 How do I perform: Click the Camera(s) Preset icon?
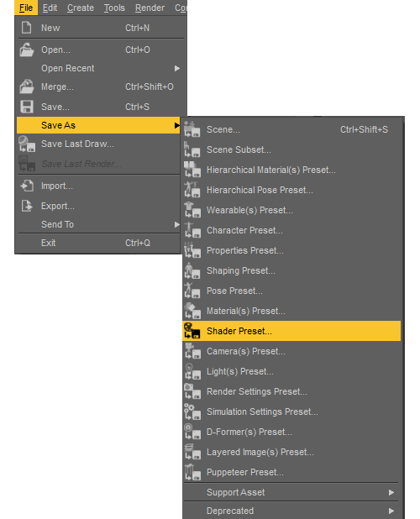tap(192, 351)
